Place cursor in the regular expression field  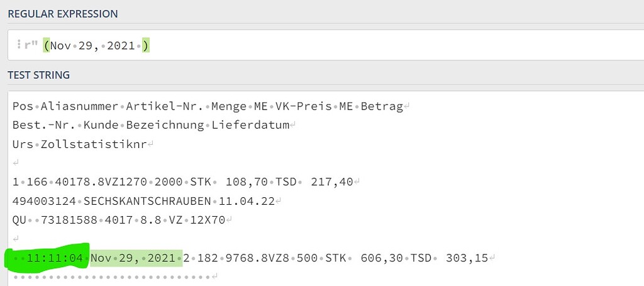(x=326, y=45)
